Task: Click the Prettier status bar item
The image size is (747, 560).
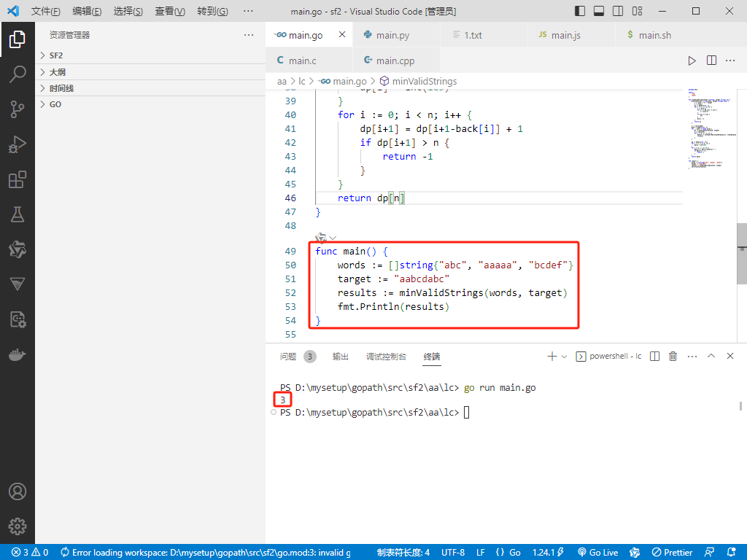Action: 672,553
